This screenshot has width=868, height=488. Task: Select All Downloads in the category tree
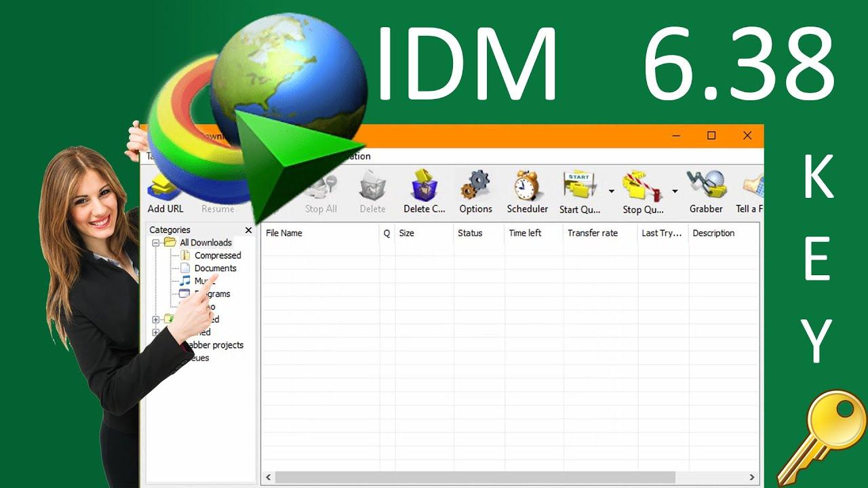[x=205, y=243]
